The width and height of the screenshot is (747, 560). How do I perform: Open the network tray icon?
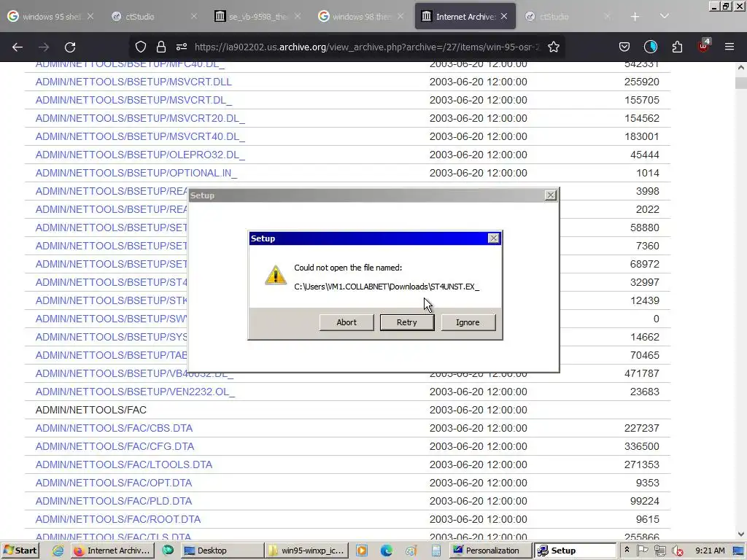(659, 551)
